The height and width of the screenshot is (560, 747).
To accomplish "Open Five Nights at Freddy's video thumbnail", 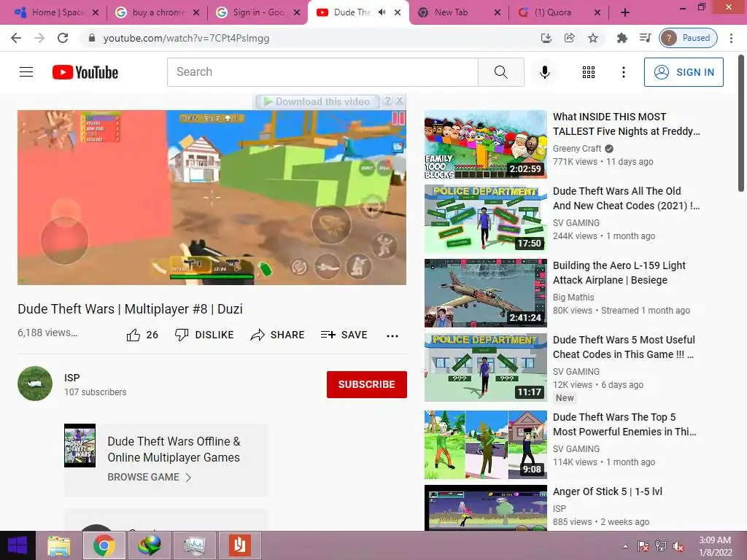I will tap(485, 144).
